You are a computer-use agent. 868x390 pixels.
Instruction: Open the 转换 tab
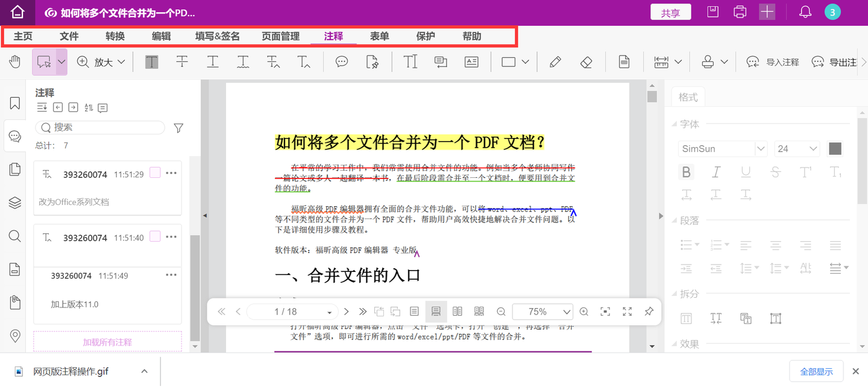tap(115, 36)
